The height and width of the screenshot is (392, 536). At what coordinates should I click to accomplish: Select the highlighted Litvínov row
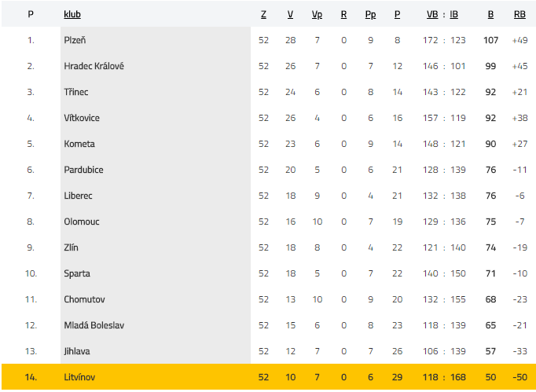pyautogui.click(x=79, y=377)
